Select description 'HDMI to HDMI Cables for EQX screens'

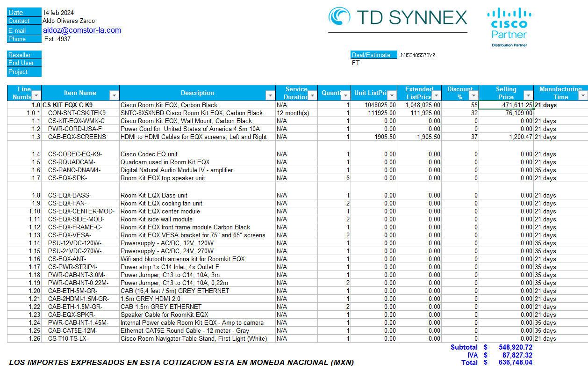tap(194, 137)
